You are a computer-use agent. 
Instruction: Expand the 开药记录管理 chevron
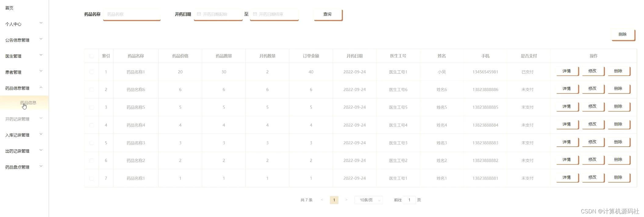pyautogui.click(x=41, y=118)
